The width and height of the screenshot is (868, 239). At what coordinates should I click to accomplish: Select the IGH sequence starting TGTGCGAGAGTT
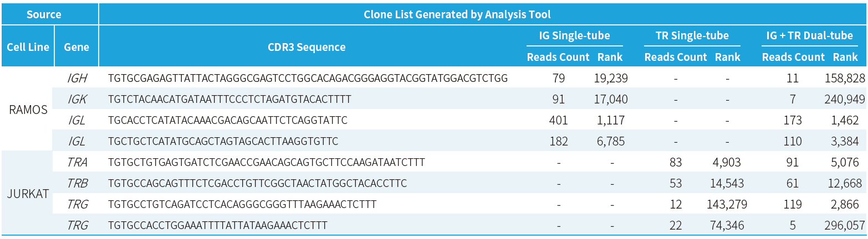(308, 78)
